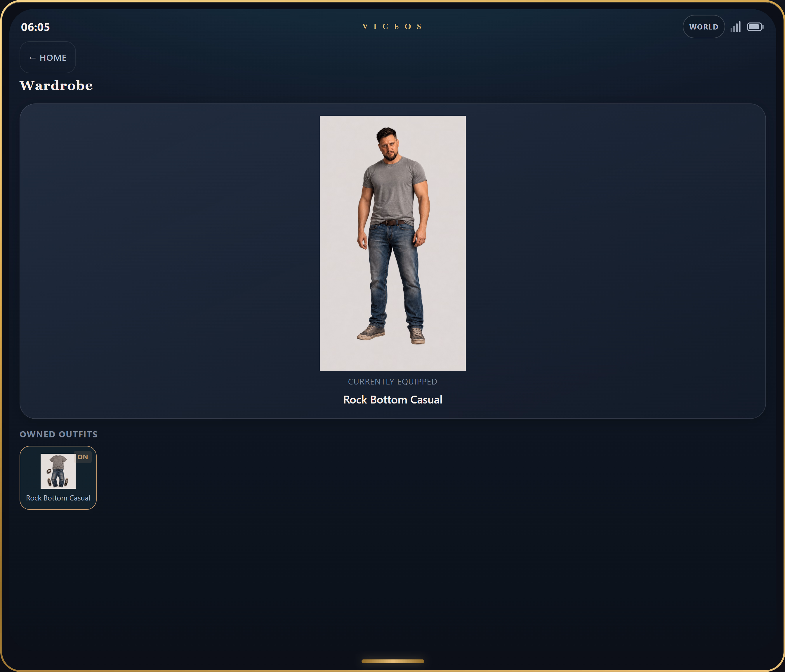Click the left arrow in HOME button
Viewport: 785px width, 672px height.
tap(33, 58)
